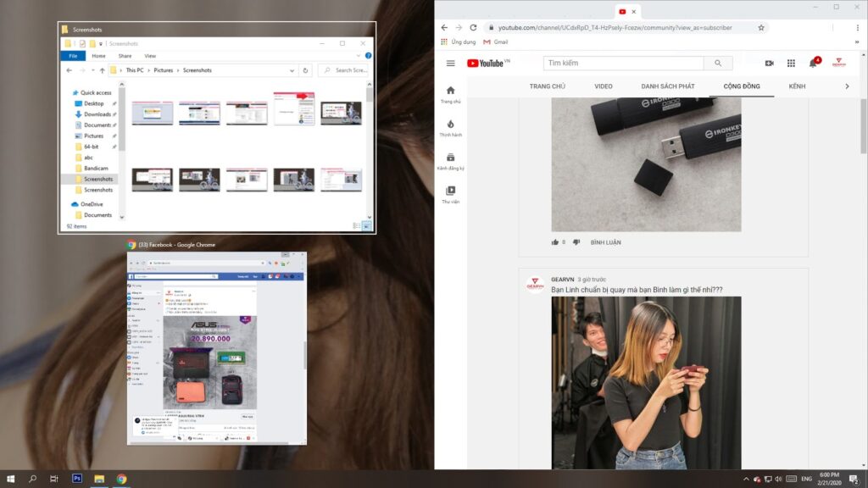Click the YouTube 'Tìm kiếm' search field

[623, 63]
